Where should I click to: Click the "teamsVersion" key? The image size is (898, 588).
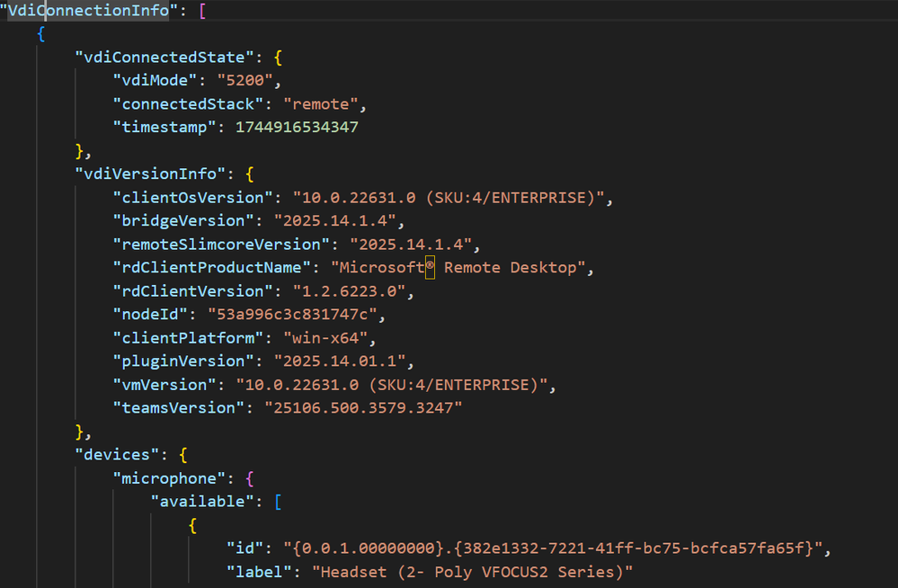pyautogui.click(x=179, y=408)
